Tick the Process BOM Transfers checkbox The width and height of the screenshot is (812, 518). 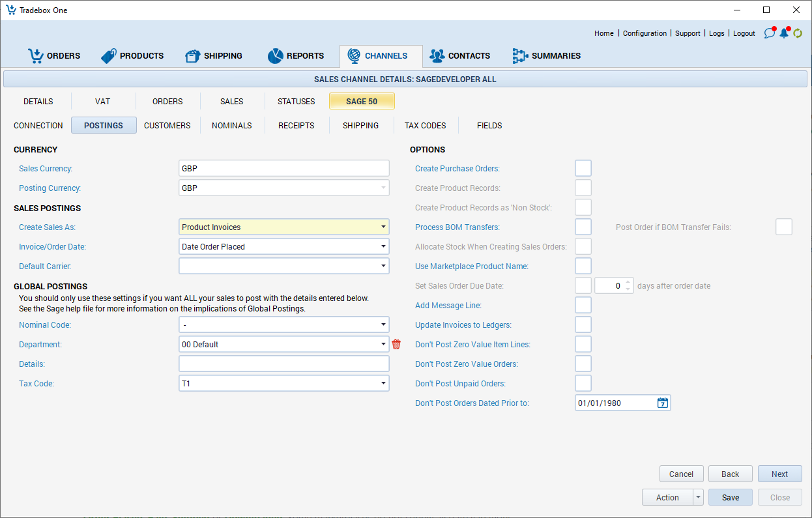point(583,227)
